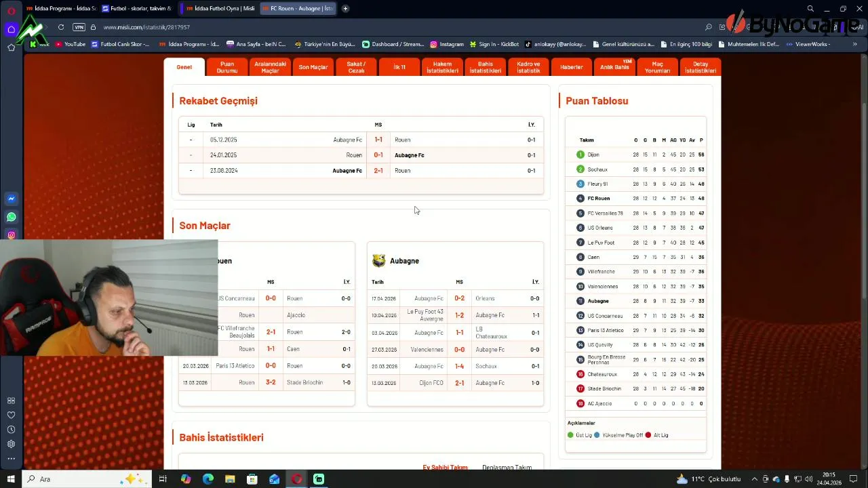Open Outlook from the taskbar
Image resolution: width=868 pixels, height=488 pixels.
click(x=275, y=479)
